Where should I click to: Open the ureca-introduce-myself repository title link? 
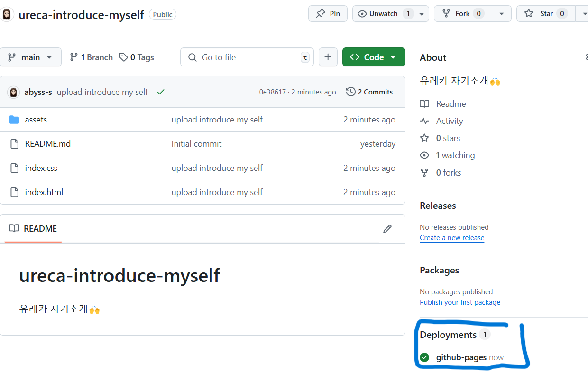click(x=81, y=15)
